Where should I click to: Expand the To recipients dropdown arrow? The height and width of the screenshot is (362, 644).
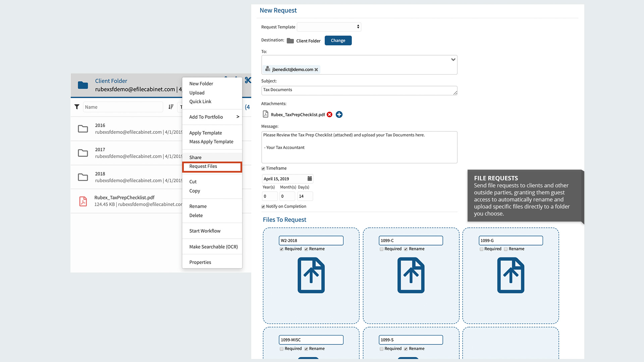[453, 60]
